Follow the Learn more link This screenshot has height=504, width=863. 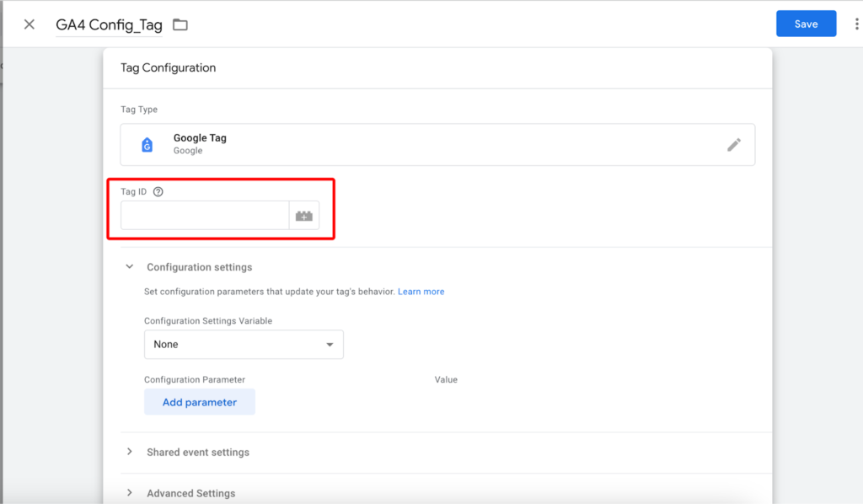(421, 292)
